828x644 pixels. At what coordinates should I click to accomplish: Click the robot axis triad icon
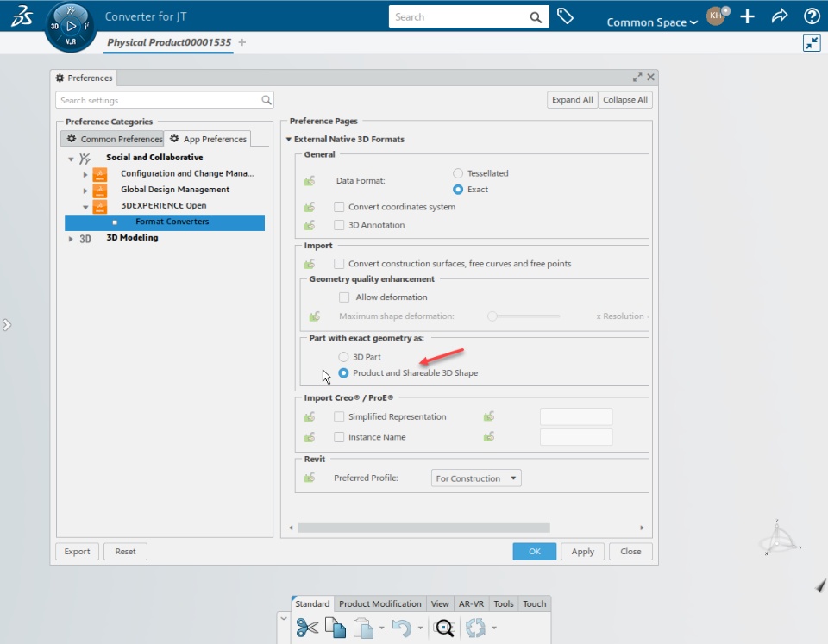point(780,539)
